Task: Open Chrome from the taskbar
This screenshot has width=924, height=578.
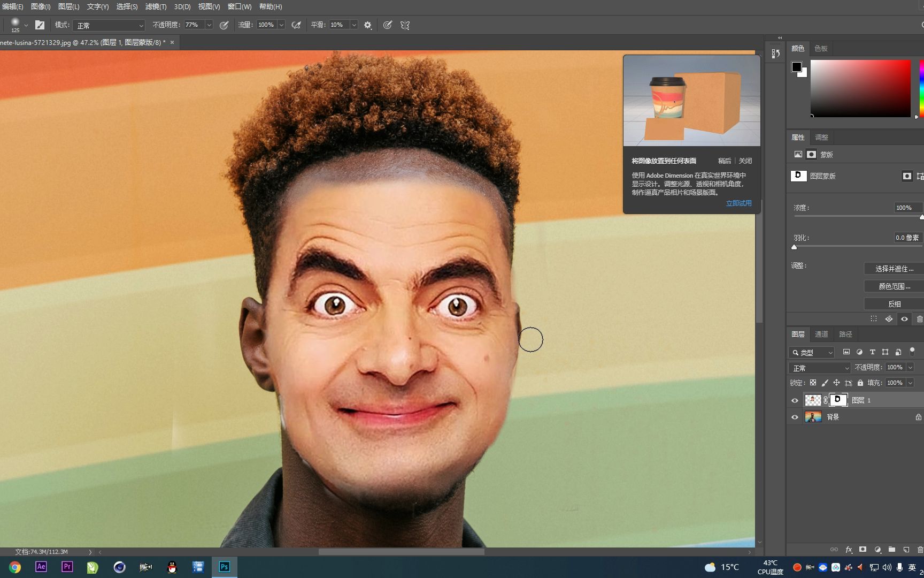Action: coord(15,567)
